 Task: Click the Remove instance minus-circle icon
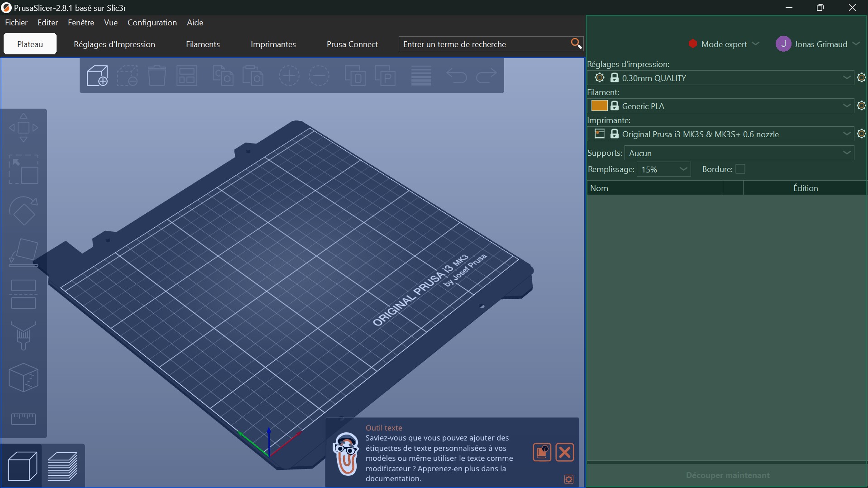(319, 75)
